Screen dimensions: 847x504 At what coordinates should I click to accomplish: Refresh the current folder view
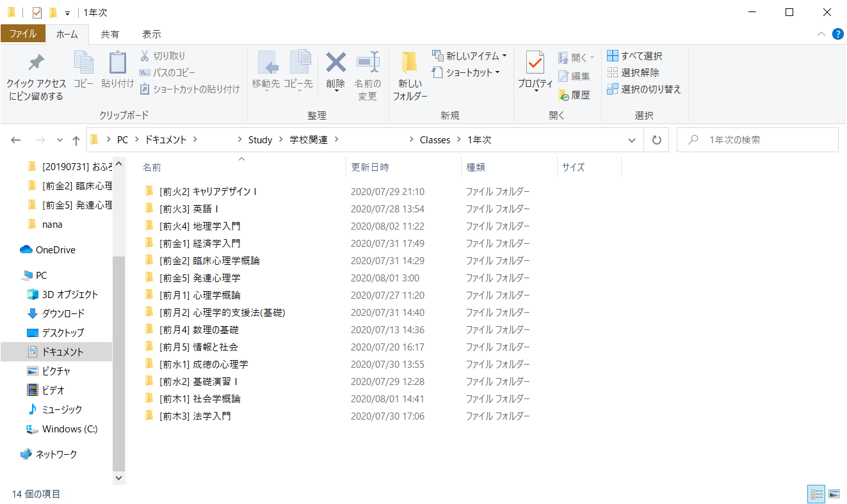coord(656,140)
